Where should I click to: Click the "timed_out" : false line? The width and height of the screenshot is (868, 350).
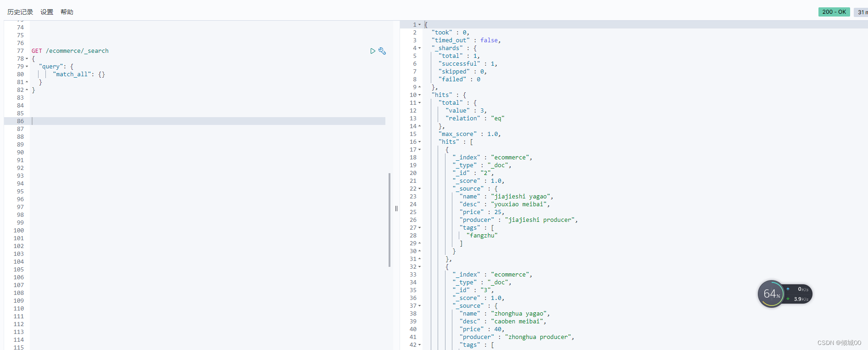click(x=466, y=40)
